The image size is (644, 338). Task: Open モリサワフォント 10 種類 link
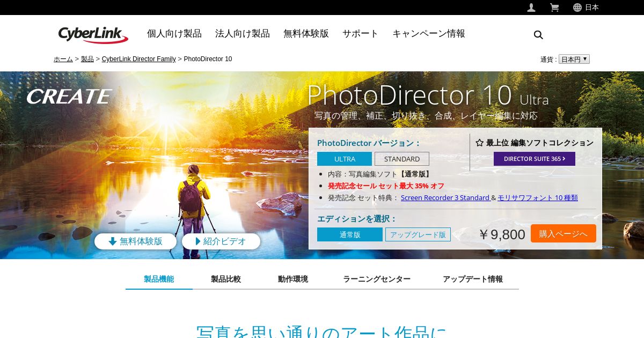click(x=538, y=197)
